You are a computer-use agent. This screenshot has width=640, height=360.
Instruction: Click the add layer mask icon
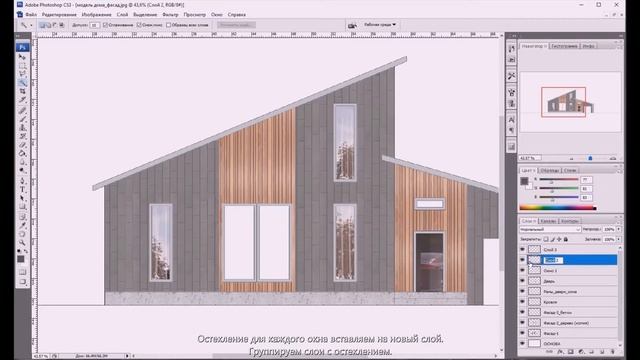pos(571,351)
